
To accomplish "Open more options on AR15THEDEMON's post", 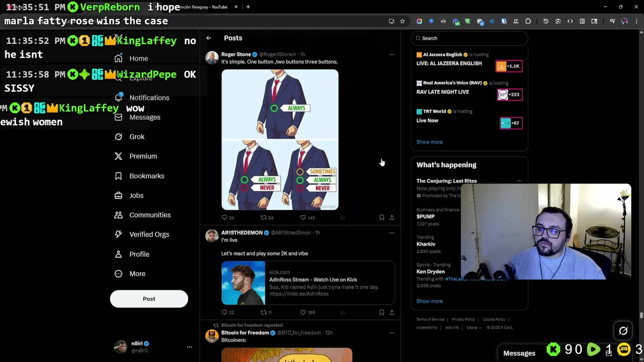I will 391,233.
